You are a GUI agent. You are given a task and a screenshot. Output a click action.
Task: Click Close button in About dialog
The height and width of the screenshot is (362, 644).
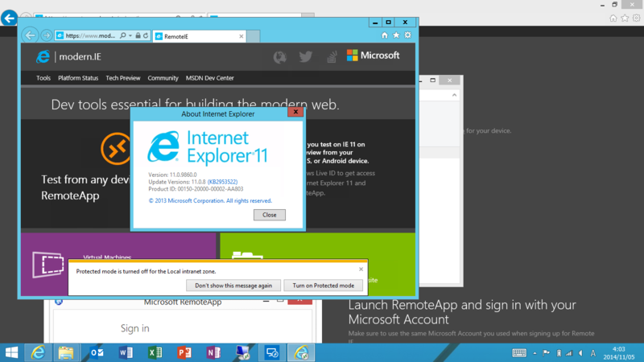(x=270, y=215)
